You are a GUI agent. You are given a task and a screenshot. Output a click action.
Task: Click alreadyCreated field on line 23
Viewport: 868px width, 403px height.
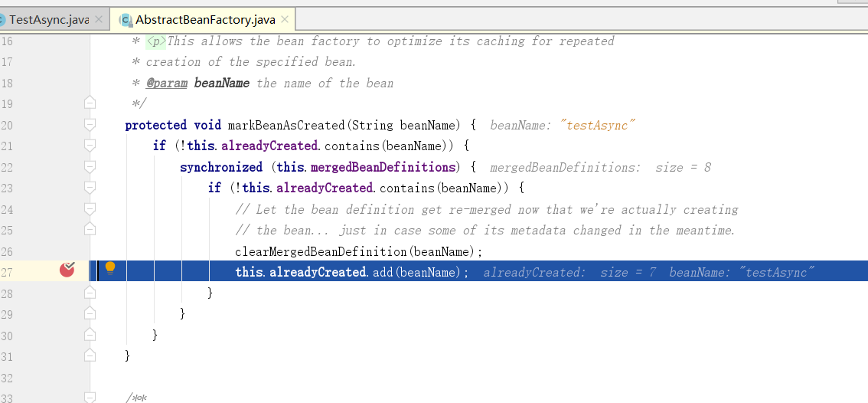[x=325, y=188]
